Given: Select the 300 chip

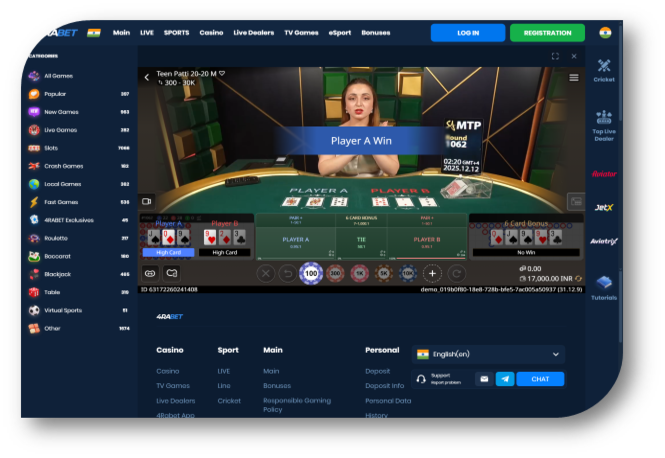Looking at the screenshot, I should 335,274.
